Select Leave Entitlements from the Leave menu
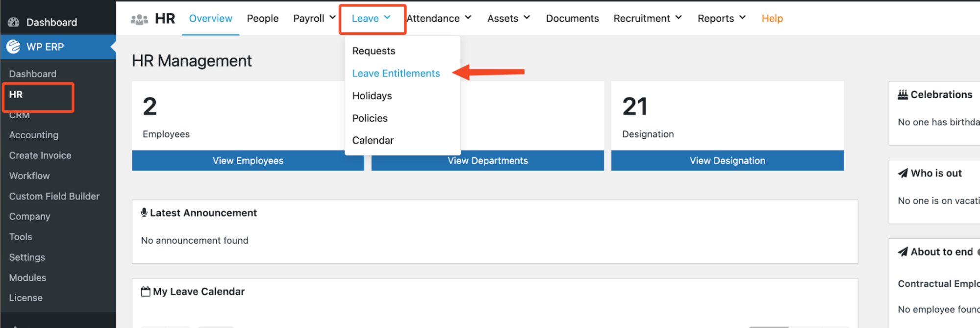This screenshot has height=328, width=980. tap(396, 73)
